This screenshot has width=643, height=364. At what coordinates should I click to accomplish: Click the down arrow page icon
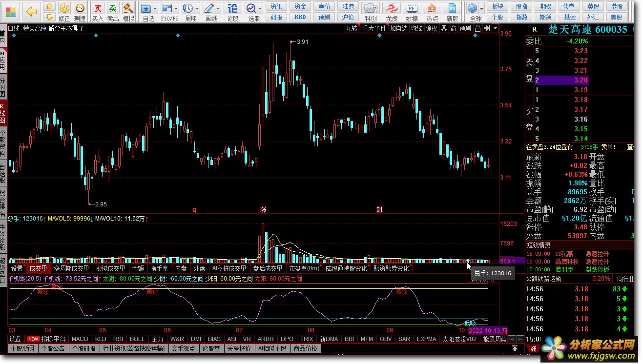click(49, 17)
